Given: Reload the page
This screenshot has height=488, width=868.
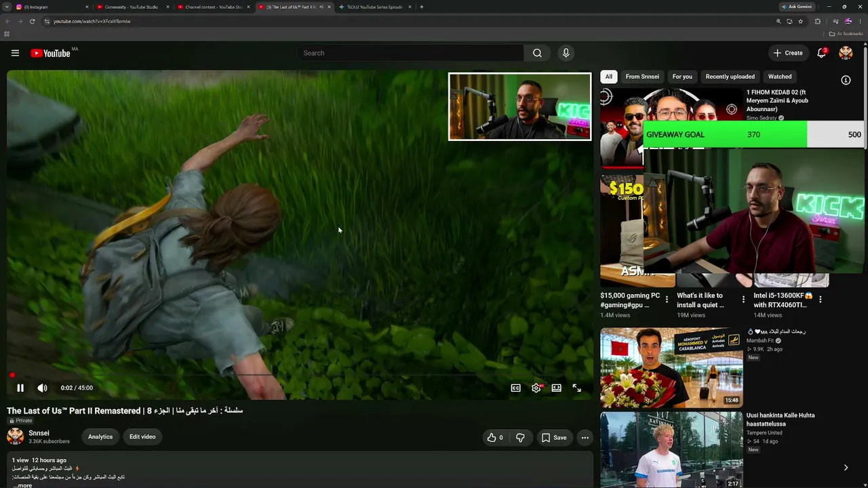Looking at the screenshot, I should 32,21.
